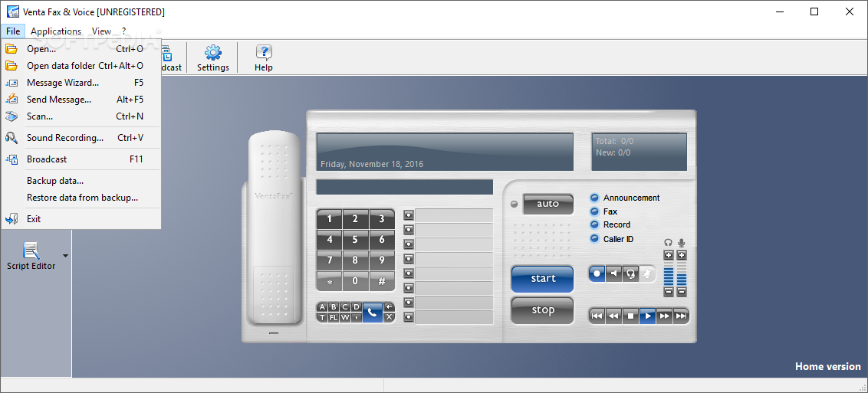Toggle the Record indicator
Screen dimensions: 868x393
[594, 224]
